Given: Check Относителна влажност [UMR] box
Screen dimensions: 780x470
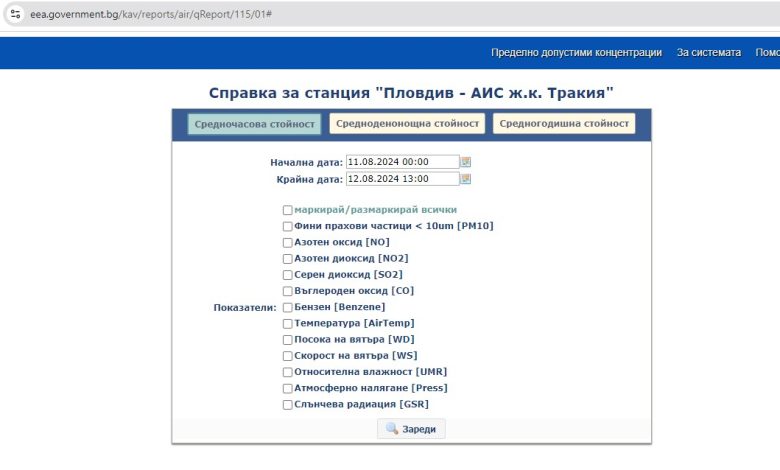Looking at the screenshot, I should tap(288, 373).
